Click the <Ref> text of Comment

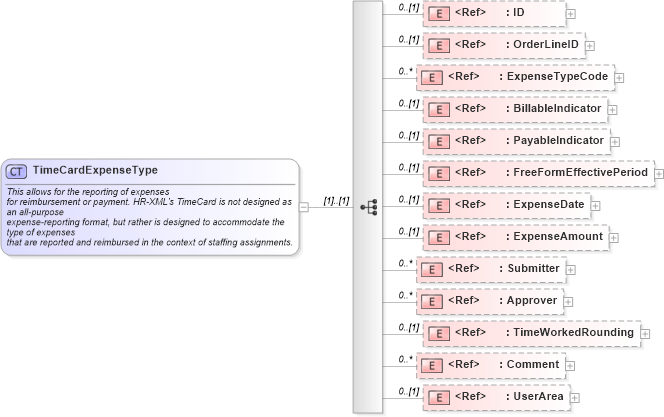(x=464, y=364)
